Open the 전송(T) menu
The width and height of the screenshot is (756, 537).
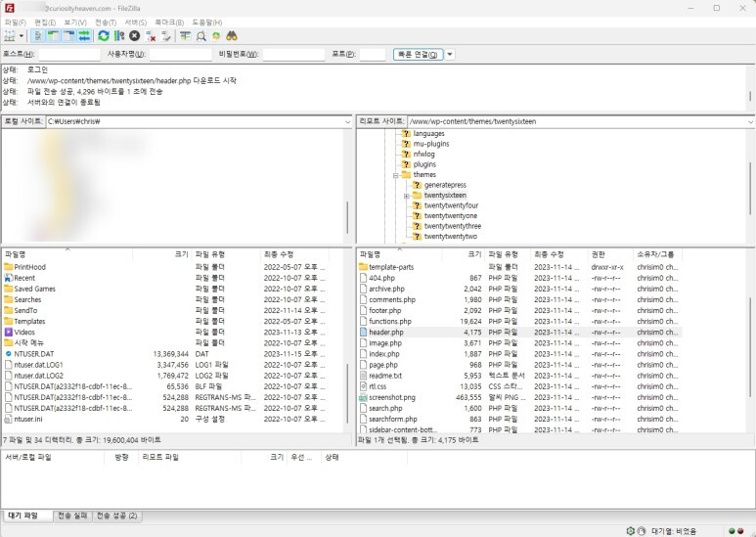click(x=106, y=22)
